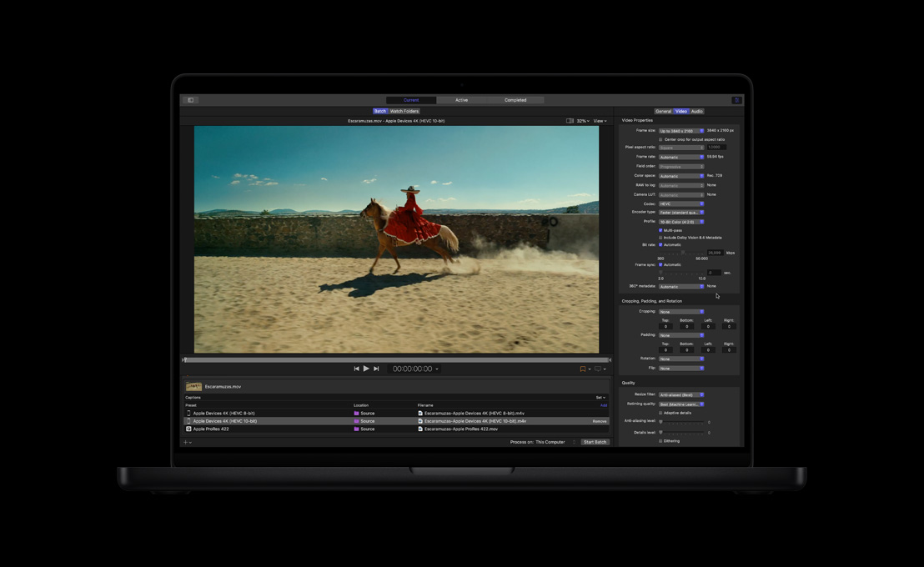This screenshot has height=567, width=924.
Task: Enable Center crop for output aspect ratio
Action: 660,139
